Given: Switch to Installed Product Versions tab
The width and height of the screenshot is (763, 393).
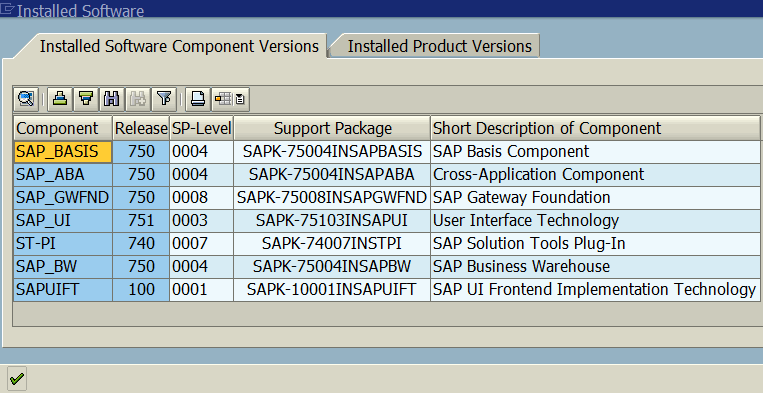Looking at the screenshot, I should pyautogui.click(x=439, y=46).
